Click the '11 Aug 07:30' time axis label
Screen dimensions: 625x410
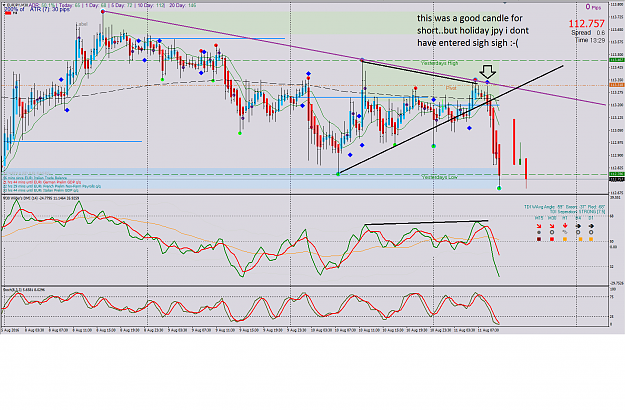(488, 330)
